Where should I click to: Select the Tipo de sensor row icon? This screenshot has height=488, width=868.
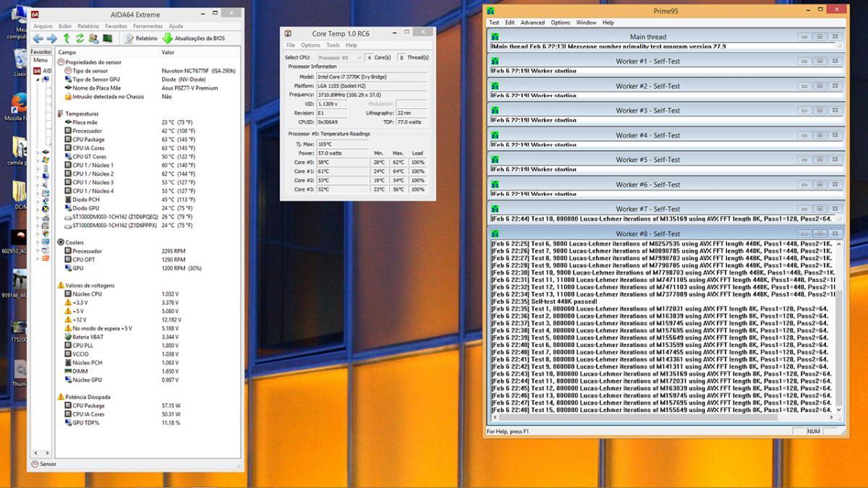tap(68, 71)
